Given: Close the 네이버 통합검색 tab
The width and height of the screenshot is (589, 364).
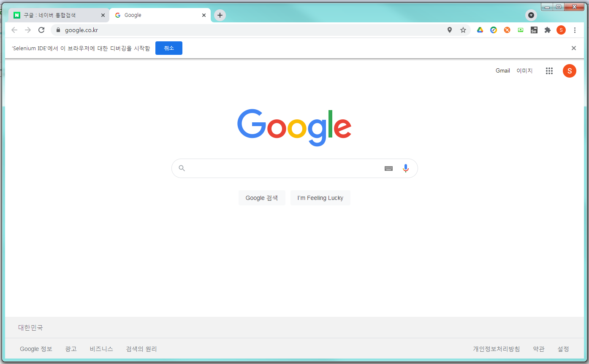Looking at the screenshot, I should (x=103, y=15).
